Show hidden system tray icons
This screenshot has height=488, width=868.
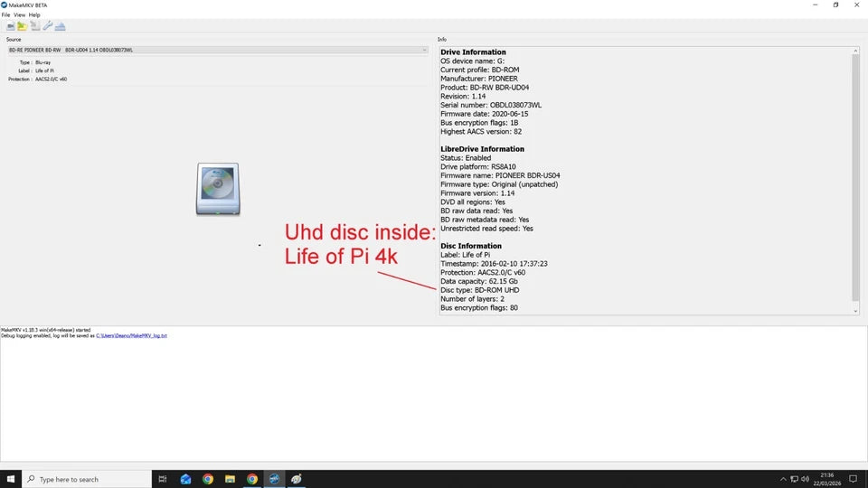click(x=783, y=479)
